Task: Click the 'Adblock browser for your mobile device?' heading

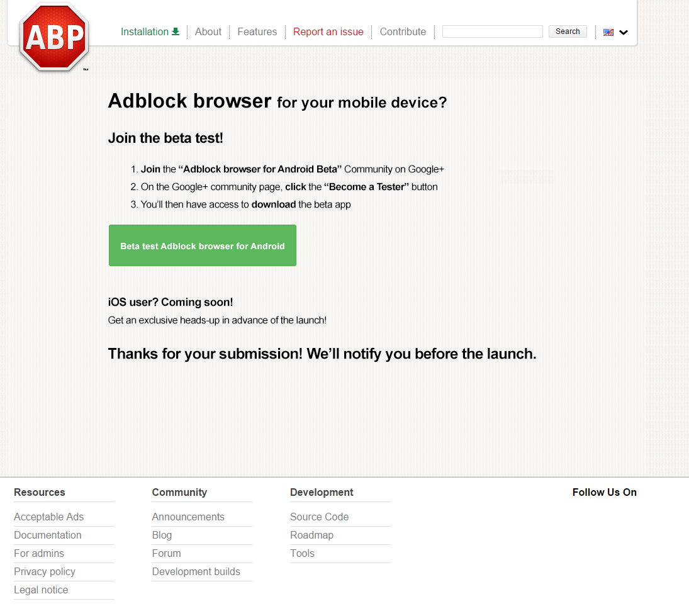Action: pos(277,101)
